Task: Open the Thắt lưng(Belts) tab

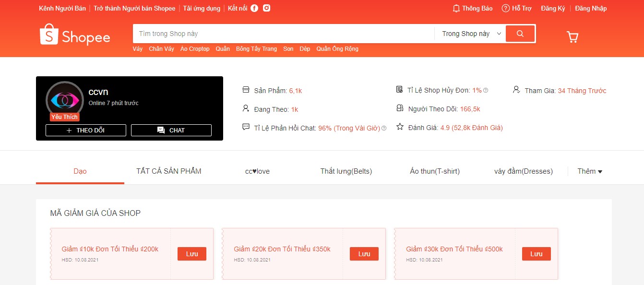Action: coord(346,171)
